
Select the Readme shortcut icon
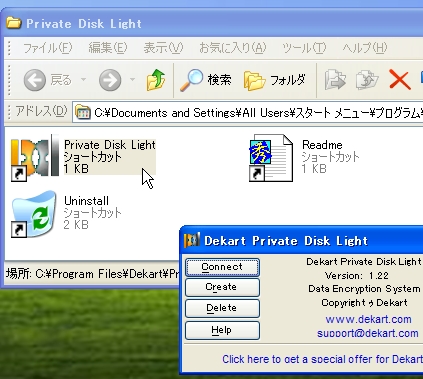271,158
